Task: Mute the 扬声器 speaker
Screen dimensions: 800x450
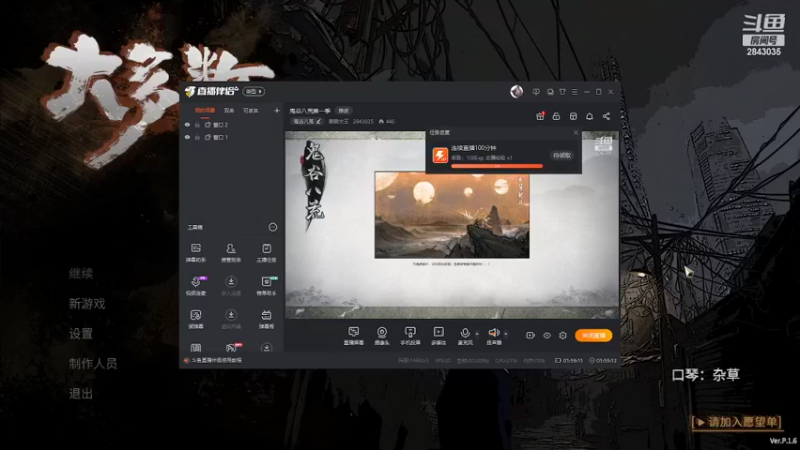Action: coord(493,336)
